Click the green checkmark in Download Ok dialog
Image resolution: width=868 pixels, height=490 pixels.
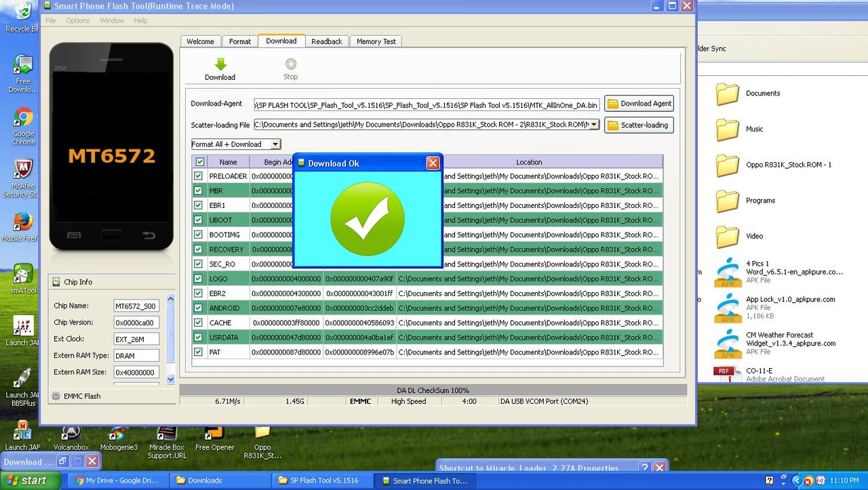368,218
